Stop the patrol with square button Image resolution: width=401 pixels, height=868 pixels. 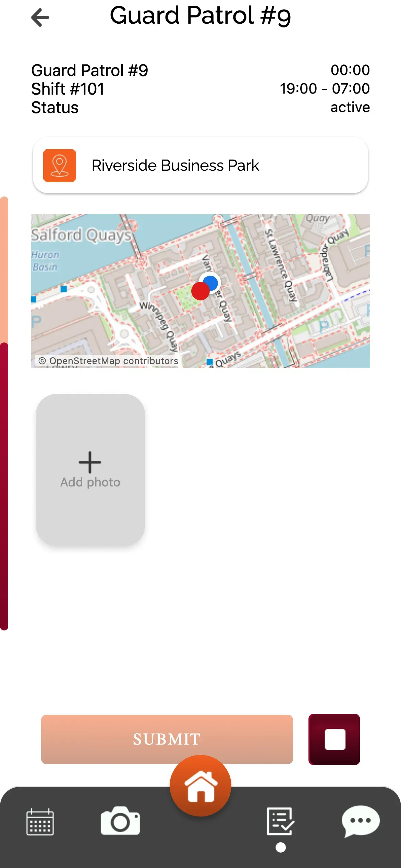pyautogui.click(x=334, y=739)
